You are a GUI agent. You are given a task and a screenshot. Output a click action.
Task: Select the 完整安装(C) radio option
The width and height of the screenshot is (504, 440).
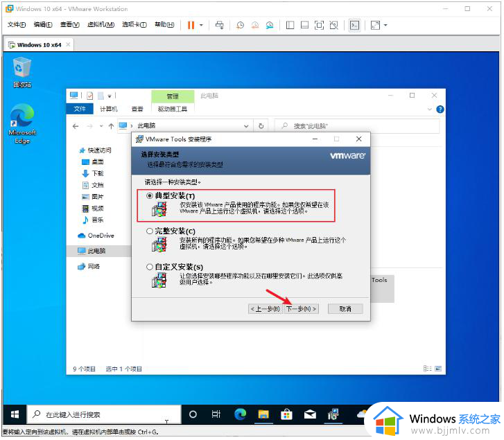150,231
